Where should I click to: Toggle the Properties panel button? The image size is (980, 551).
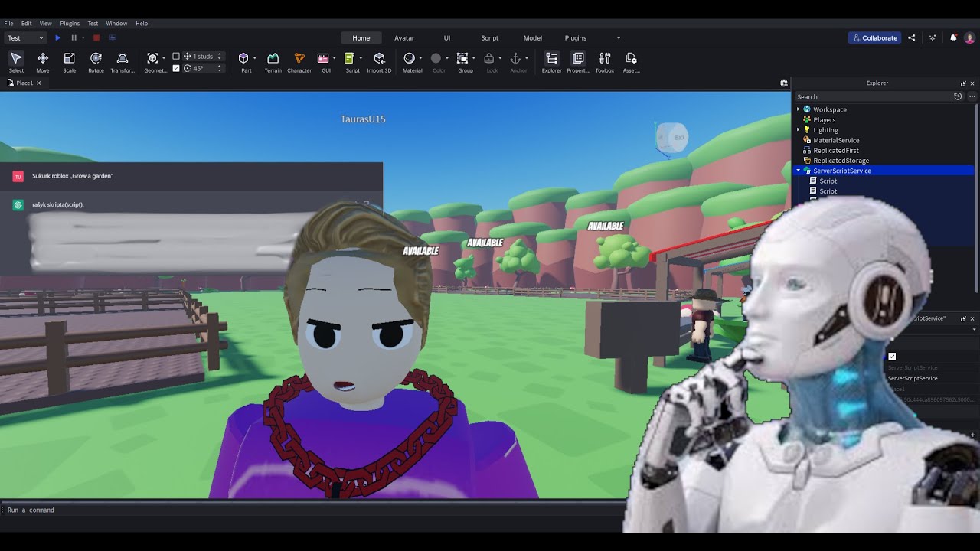[x=578, y=62]
